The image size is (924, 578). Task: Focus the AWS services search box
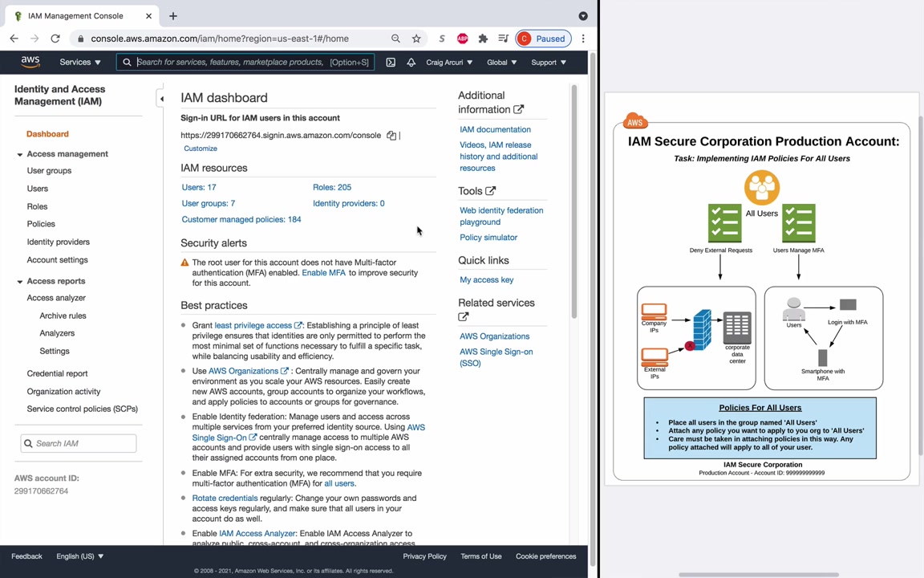[x=245, y=62]
